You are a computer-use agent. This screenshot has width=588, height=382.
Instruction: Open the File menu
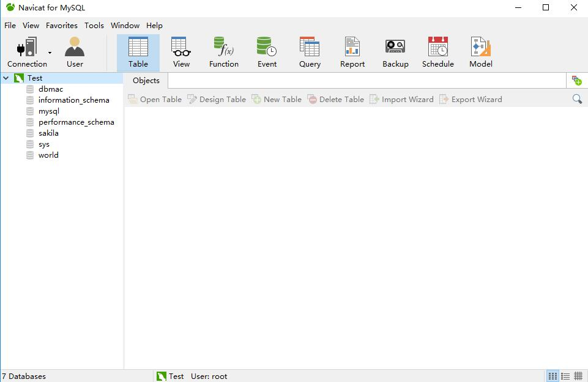[x=10, y=26]
